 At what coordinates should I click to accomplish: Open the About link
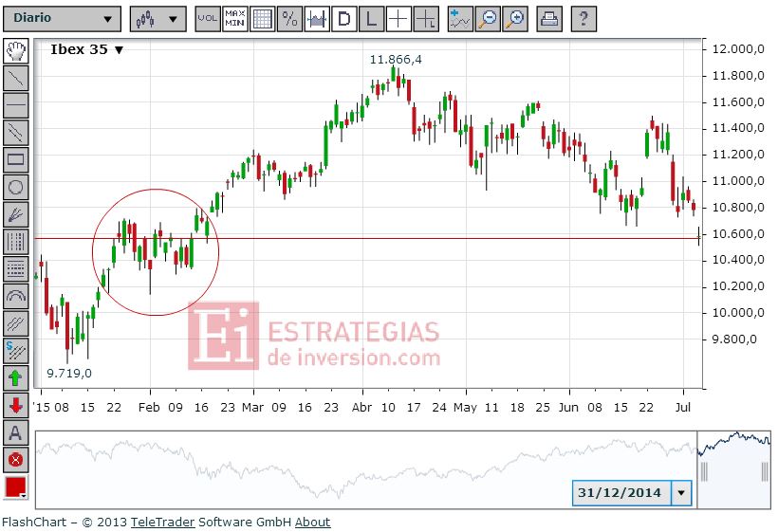click(x=312, y=523)
